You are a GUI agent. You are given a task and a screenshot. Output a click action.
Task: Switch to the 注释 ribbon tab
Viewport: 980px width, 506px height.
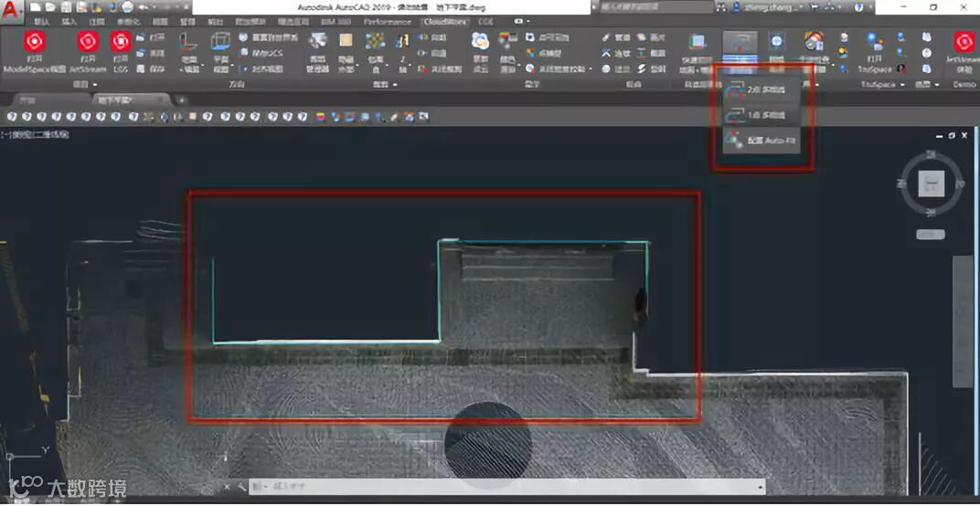point(97,21)
